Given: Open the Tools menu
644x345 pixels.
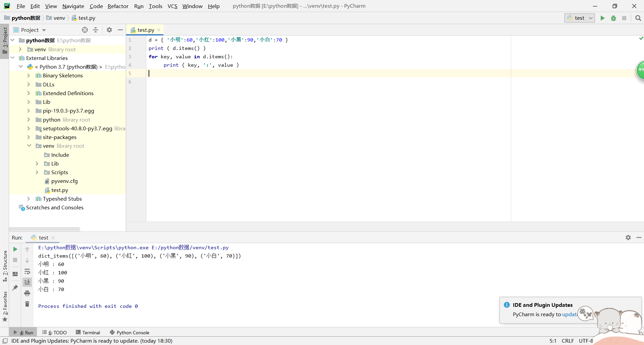Looking at the screenshot, I should click(x=155, y=6).
